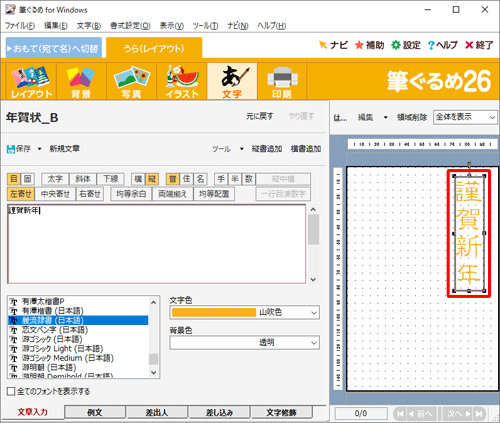Enable 下線 underline formatting

point(110,179)
